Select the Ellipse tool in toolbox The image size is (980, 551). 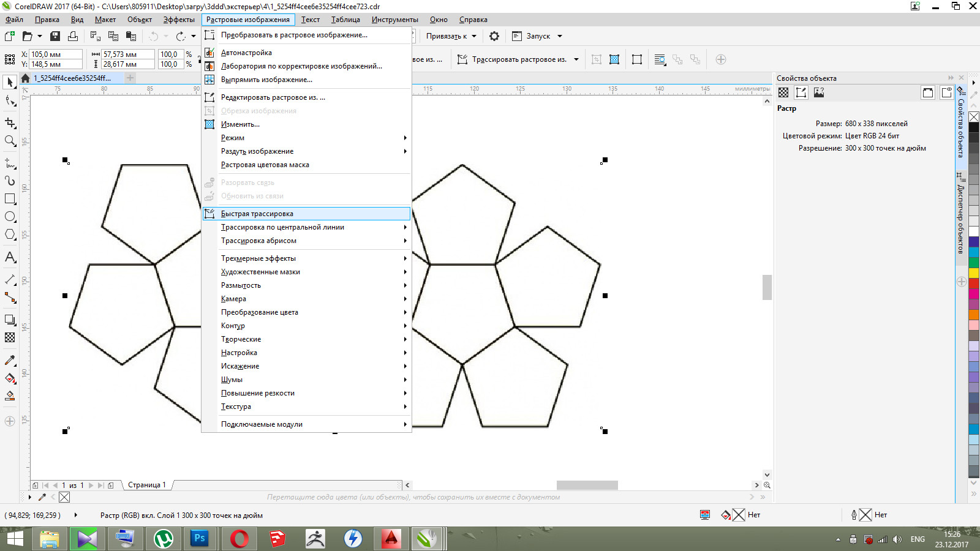pos(10,217)
